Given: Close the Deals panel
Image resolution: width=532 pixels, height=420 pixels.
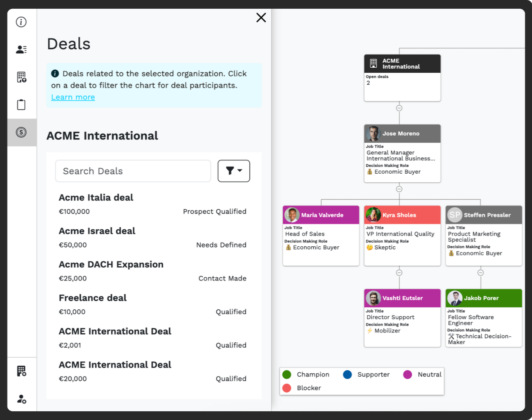Looking at the screenshot, I should (x=261, y=17).
